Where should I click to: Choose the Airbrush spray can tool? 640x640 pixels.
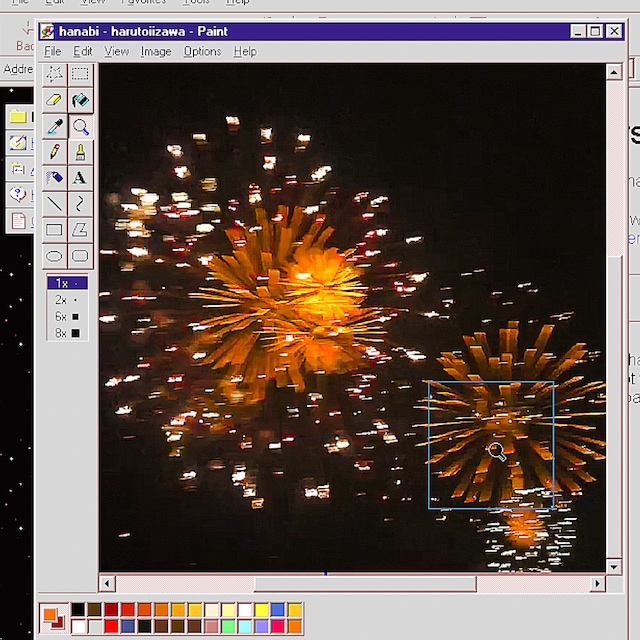[55, 178]
